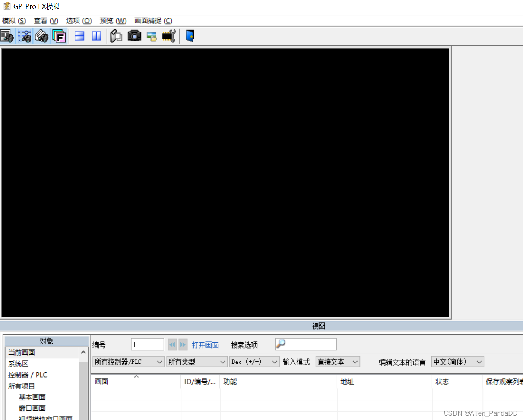
Task: Expand the 所有控制器/PLC dropdown
Action: tap(129, 362)
